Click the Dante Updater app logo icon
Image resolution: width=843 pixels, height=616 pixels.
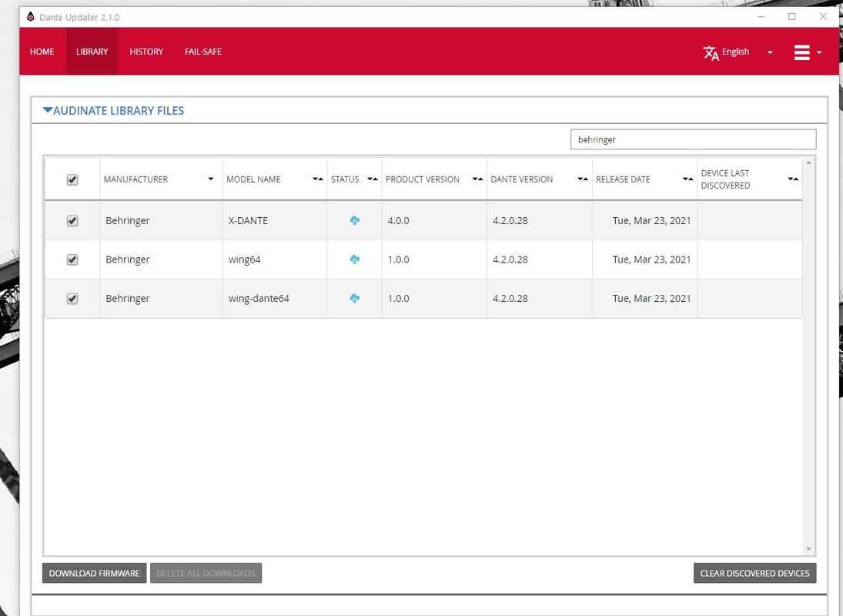tap(31, 17)
